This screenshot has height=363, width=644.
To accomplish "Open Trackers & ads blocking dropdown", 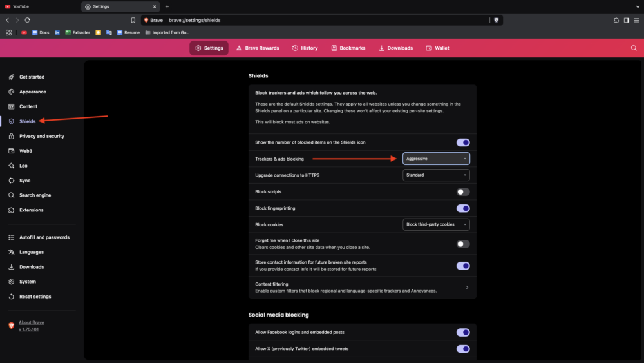I will pyautogui.click(x=436, y=159).
